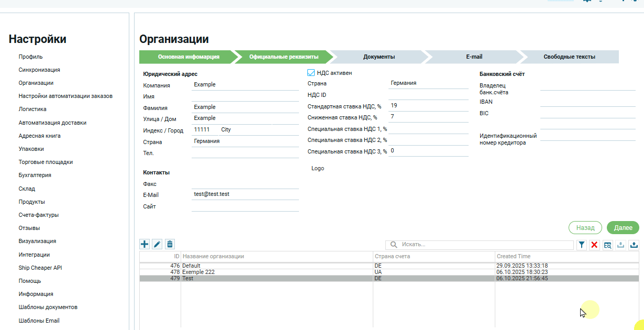This screenshot has width=644, height=330.
Task: Click the Искать search field
Action: [484, 245]
